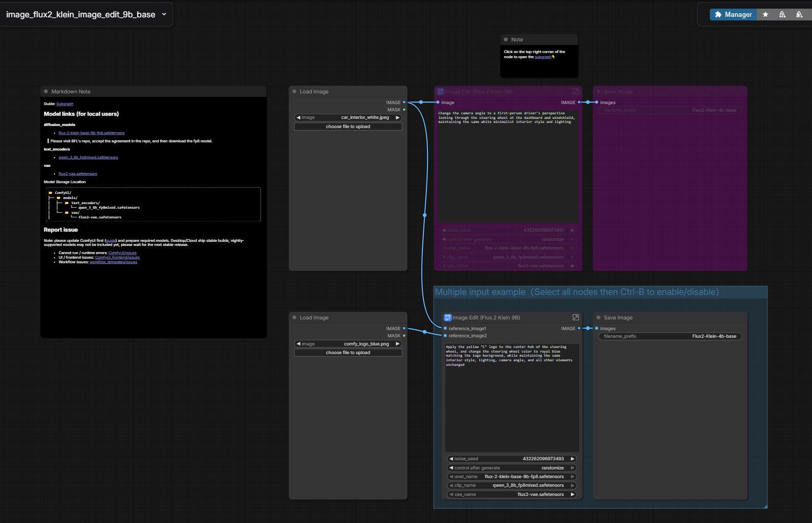Click filename_prefix field on active Save Image
Screen dimensions: 812x523
(670, 336)
